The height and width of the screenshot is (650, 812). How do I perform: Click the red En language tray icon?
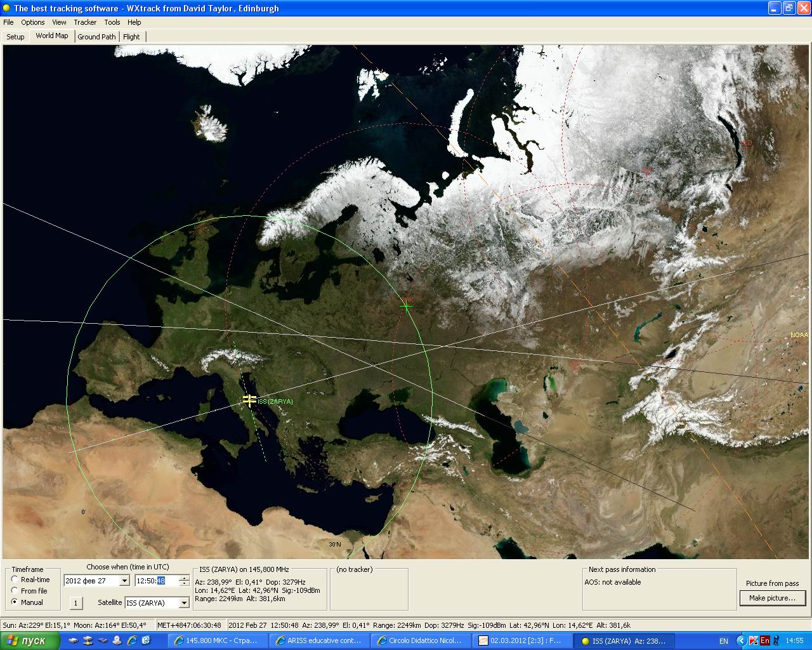[765, 640]
